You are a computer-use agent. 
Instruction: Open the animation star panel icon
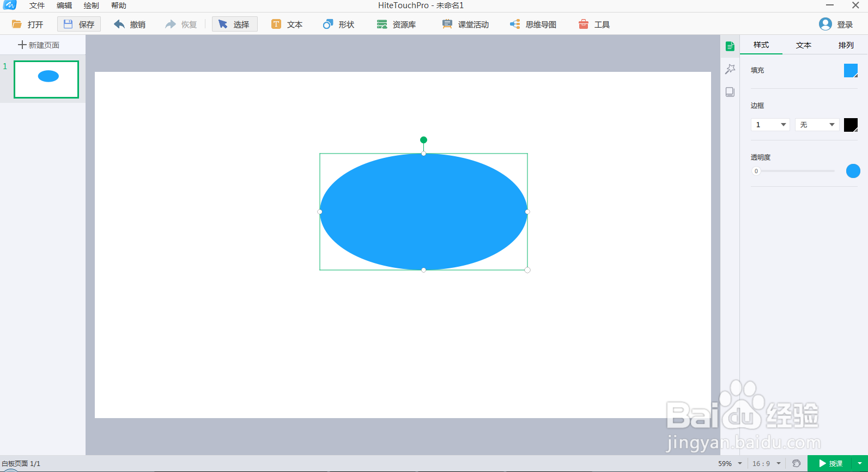(730, 69)
